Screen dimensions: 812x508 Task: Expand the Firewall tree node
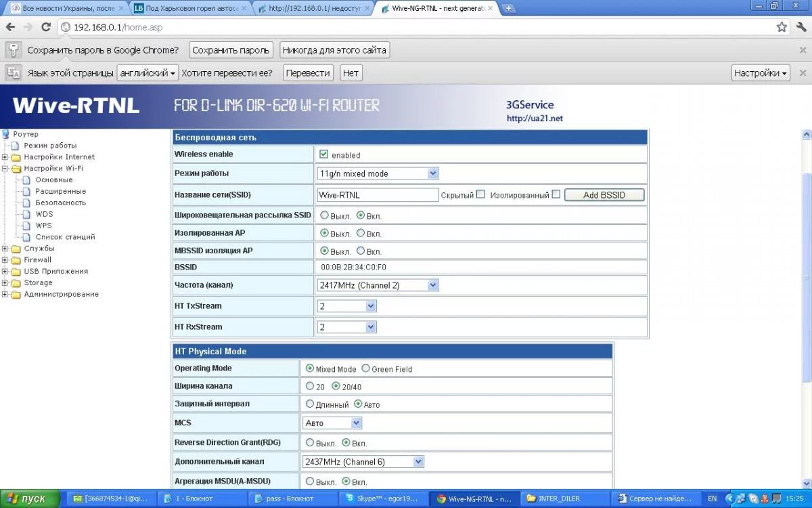click(x=5, y=260)
